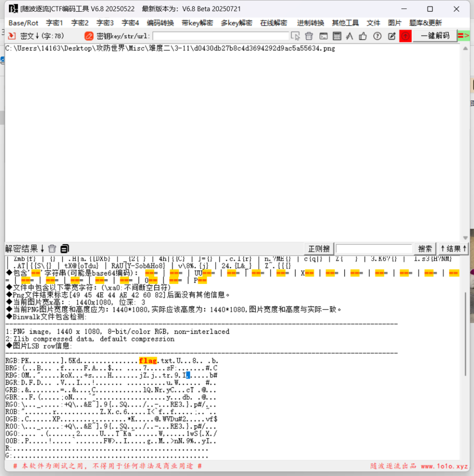The width and height of the screenshot is (474, 476).
Task: Open the 编码转换 menu
Action: click(160, 23)
